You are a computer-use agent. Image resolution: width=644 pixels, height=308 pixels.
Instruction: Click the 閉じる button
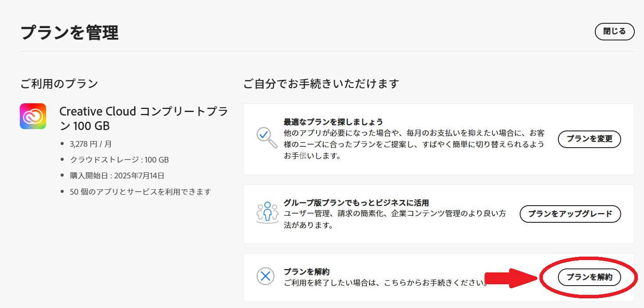(x=615, y=32)
